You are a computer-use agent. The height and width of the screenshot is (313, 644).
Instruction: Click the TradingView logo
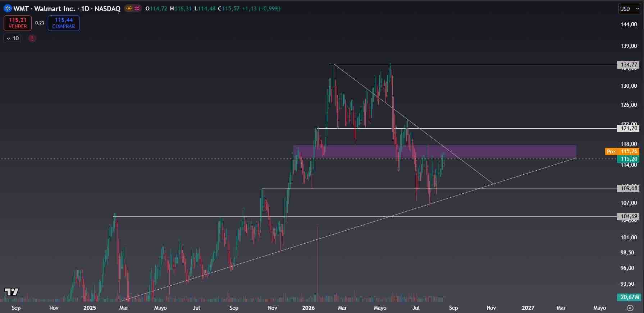click(12, 292)
